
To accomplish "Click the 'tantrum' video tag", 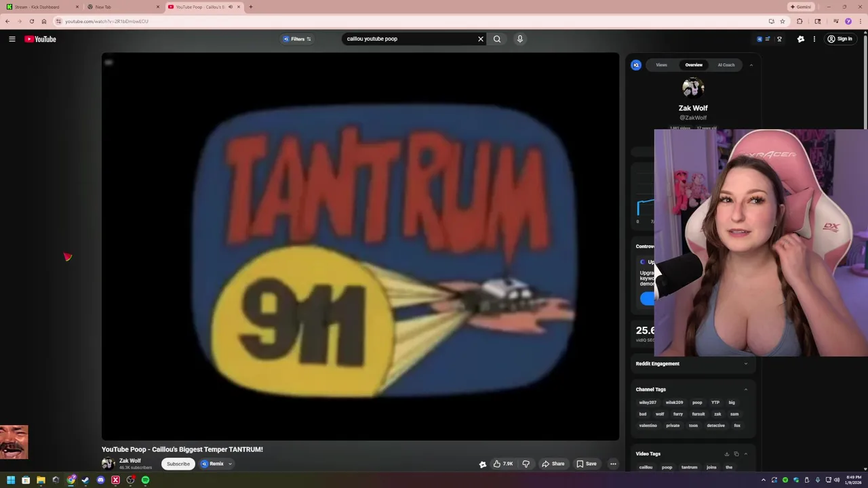I will pyautogui.click(x=689, y=467).
